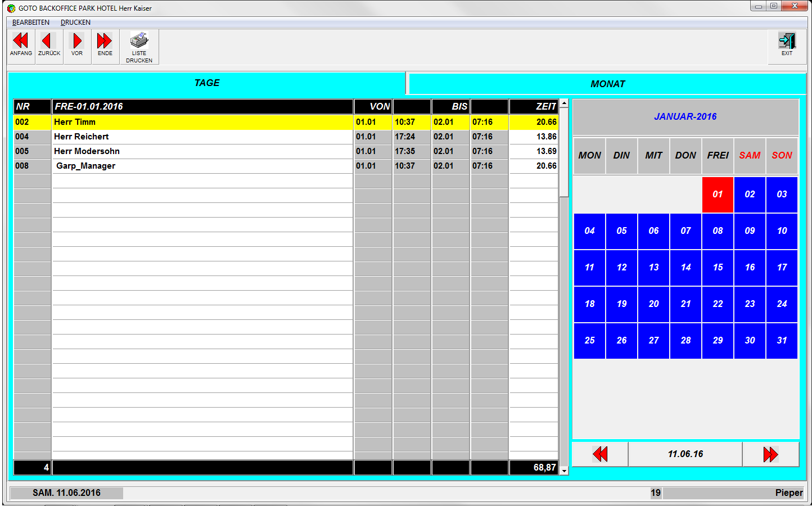Pick day 31 in January calendar
The image size is (812, 506).
click(782, 341)
